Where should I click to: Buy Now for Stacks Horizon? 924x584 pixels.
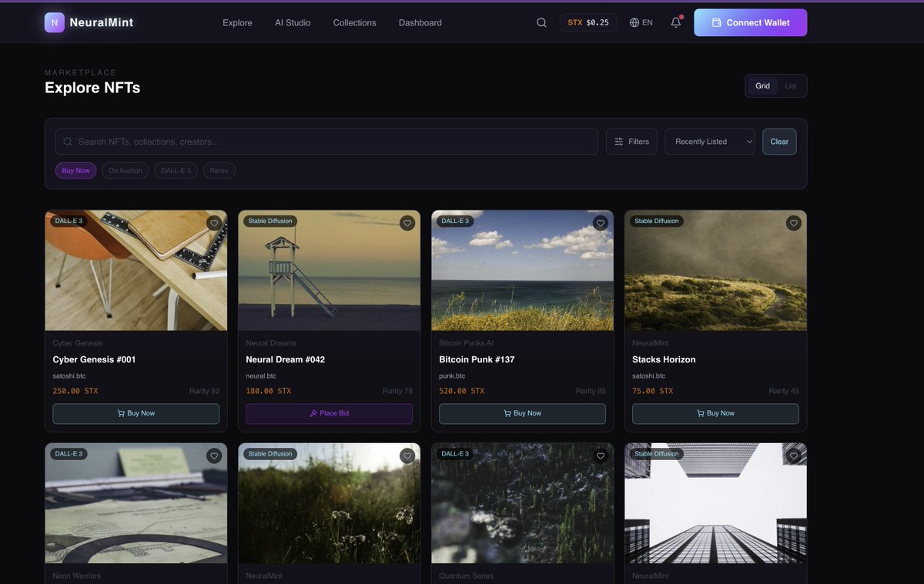[716, 413]
